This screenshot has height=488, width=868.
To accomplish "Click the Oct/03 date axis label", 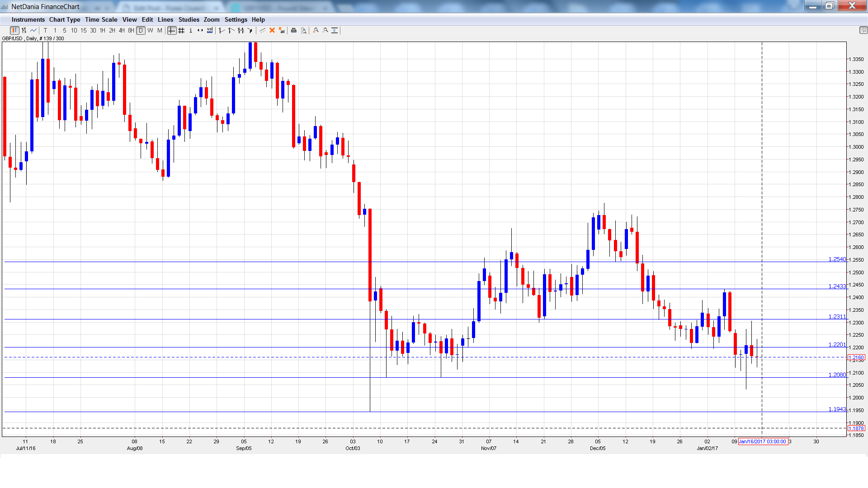I will click(x=353, y=449).
